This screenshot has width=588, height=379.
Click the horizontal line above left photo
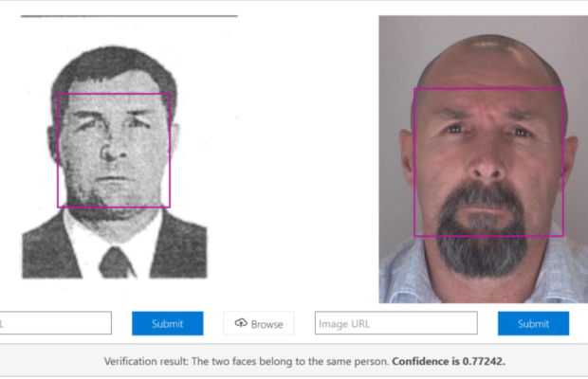tap(128, 16)
